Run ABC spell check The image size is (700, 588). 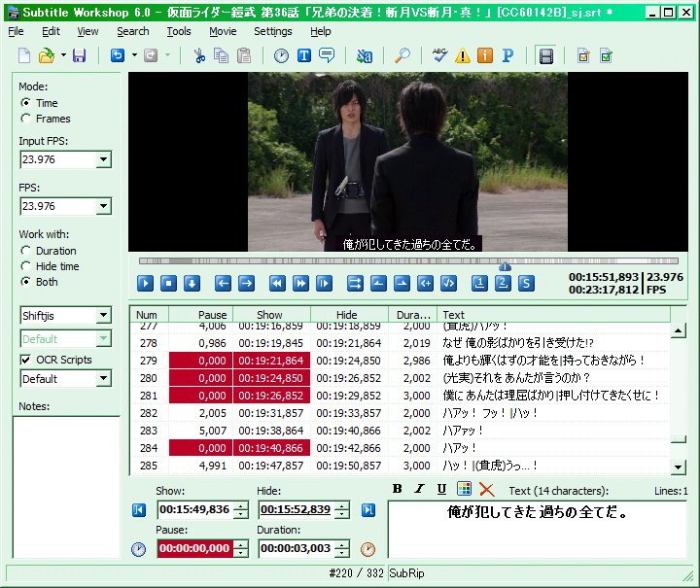tap(439, 55)
